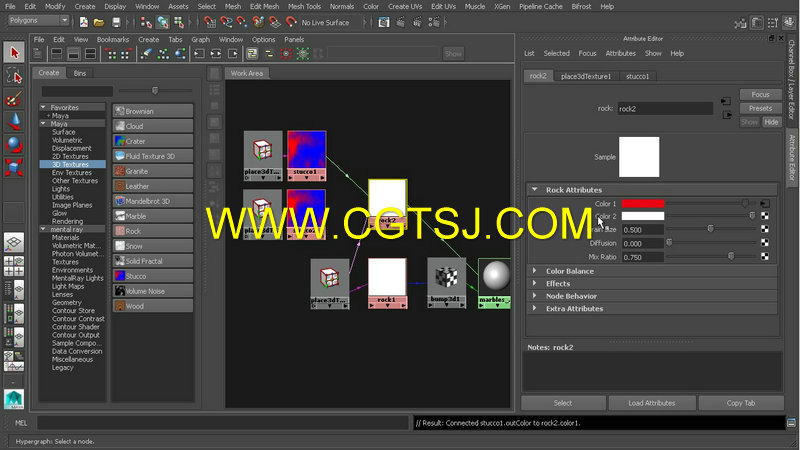Click the Presets button
The height and width of the screenshot is (450, 800).
pos(760,108)
